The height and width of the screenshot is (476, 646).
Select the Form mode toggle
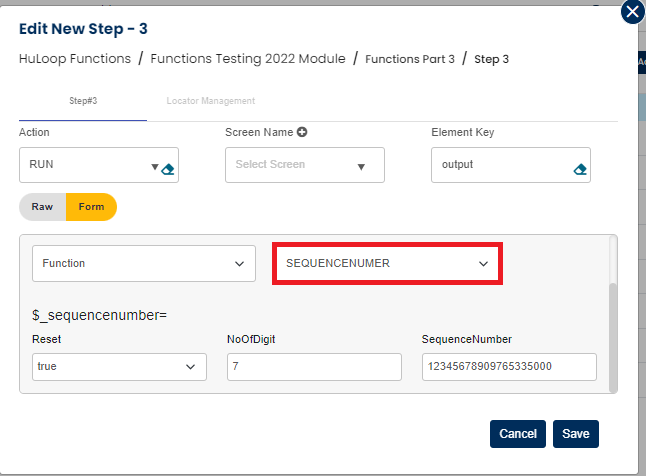[x=91, y=207]
